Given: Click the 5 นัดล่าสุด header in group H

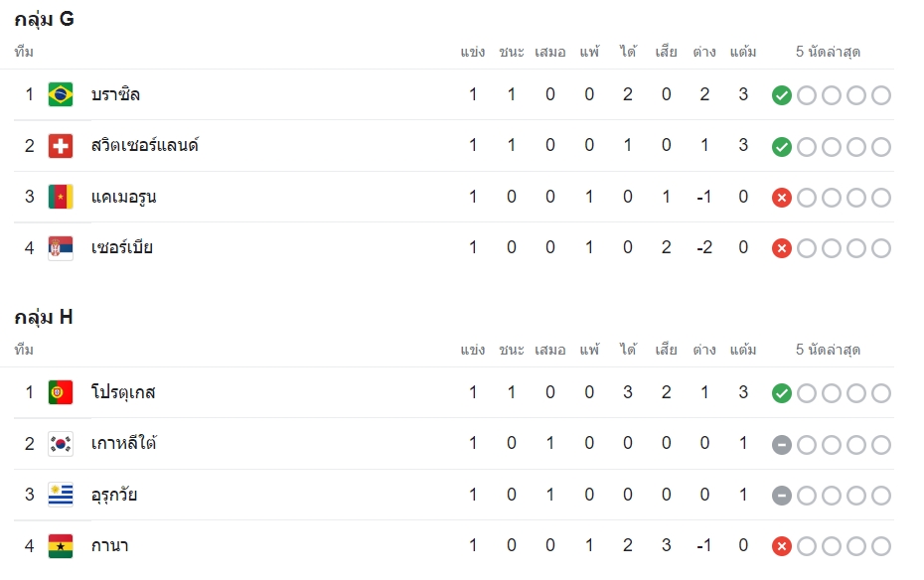Looking at the screenshot, I should pyautogui.click(x=828, y=350).
